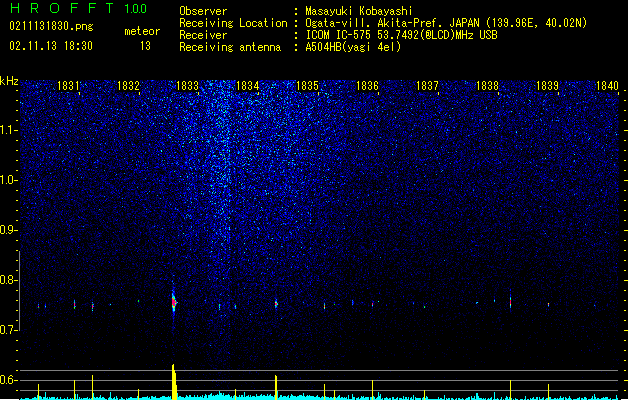Click the meteor count value 13
This screenshot has height=400, width=629.
click(145, 46)
